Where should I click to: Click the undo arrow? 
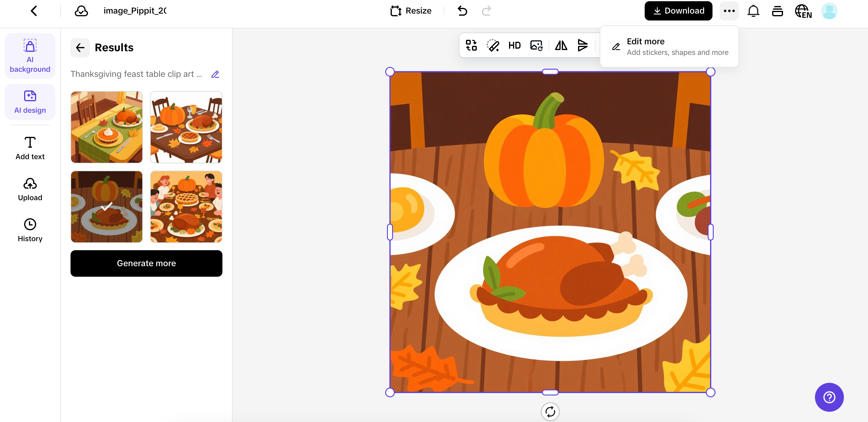pyautogui.click(x=462, y=11)
